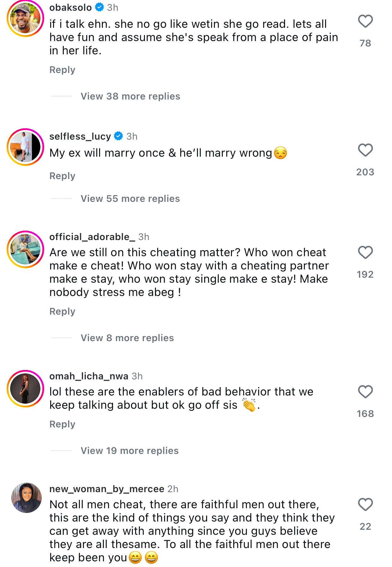Like new_woman_by_mercee's faithful men comment
This screenshot has width=392, height=567.
(x=365, y=504)
